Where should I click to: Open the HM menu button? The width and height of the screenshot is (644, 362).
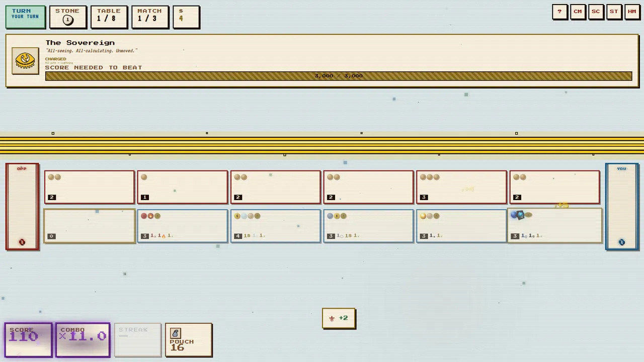[632, 12]
